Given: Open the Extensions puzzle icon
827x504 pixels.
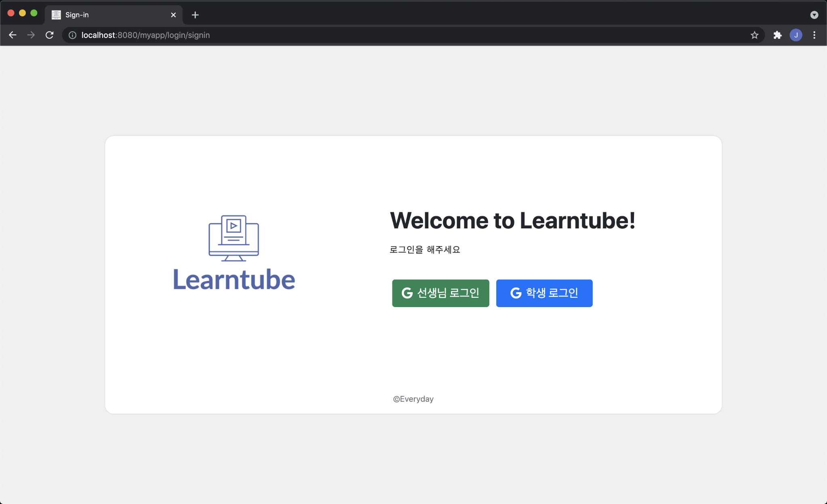Looking at the screenshot, I should click(x=777, y=35).
